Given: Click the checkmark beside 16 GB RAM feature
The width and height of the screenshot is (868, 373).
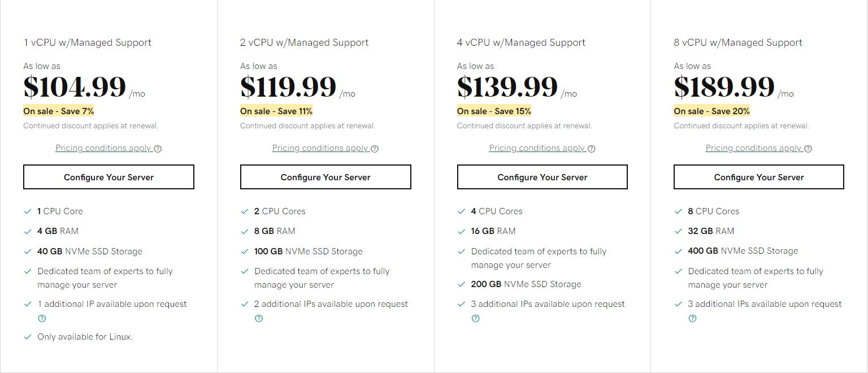Looking at the screenshot, I should pos(461,231).
